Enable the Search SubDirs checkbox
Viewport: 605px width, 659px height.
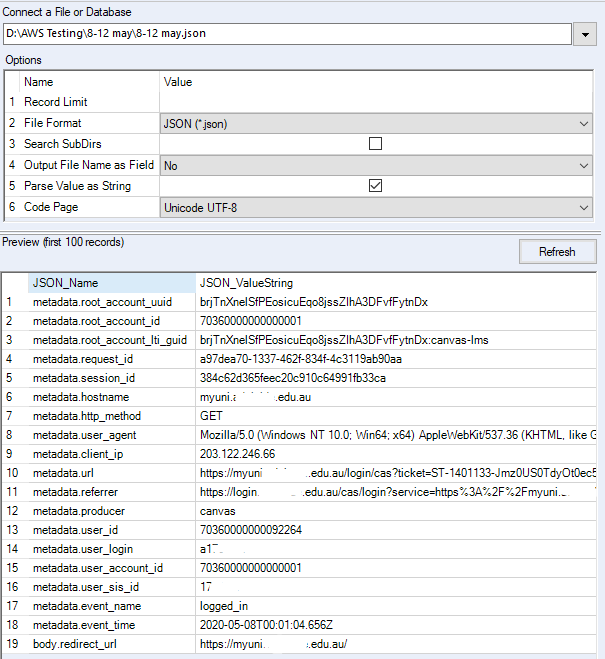pos(376,144)
